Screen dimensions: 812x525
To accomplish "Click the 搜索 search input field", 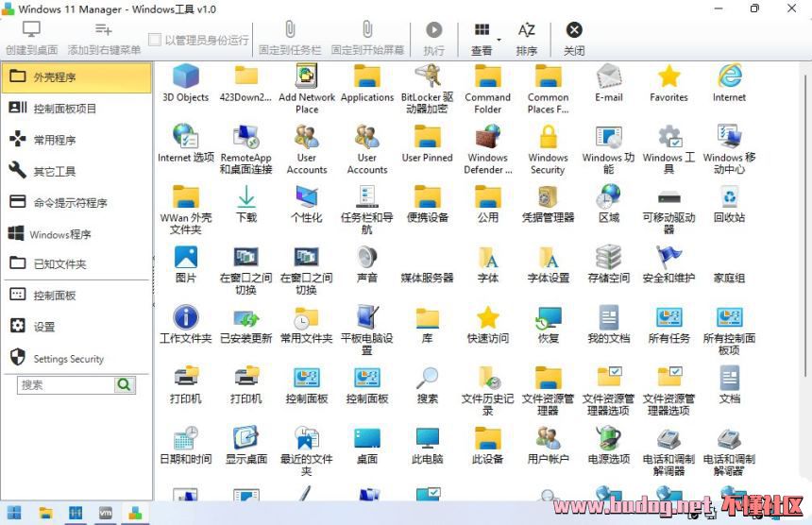I will (x=66, y=384).
